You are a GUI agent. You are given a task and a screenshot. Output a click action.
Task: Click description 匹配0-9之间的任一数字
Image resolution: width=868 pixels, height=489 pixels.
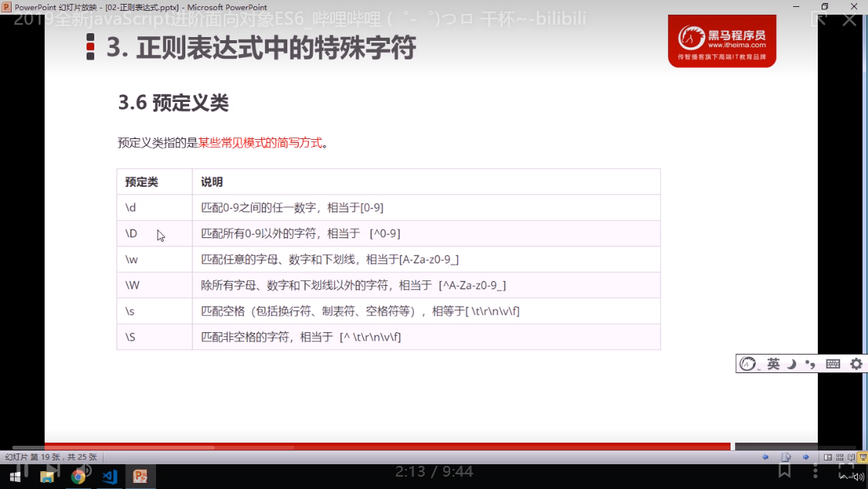pyautogui.click(x=259, y=208)
